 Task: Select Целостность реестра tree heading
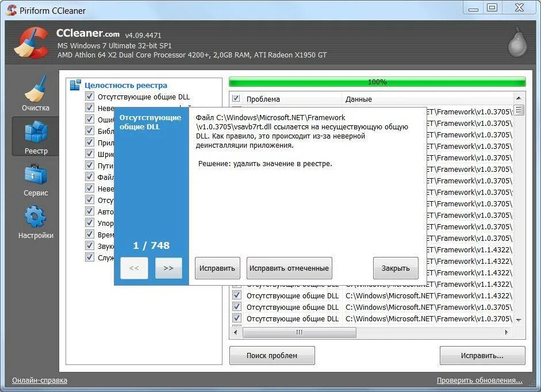(x=126, y=85)
